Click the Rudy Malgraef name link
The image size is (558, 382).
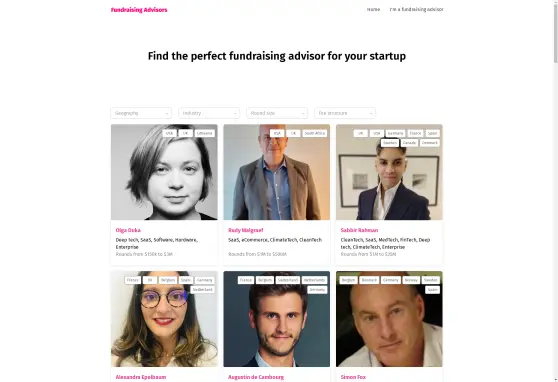coord(246,230)
